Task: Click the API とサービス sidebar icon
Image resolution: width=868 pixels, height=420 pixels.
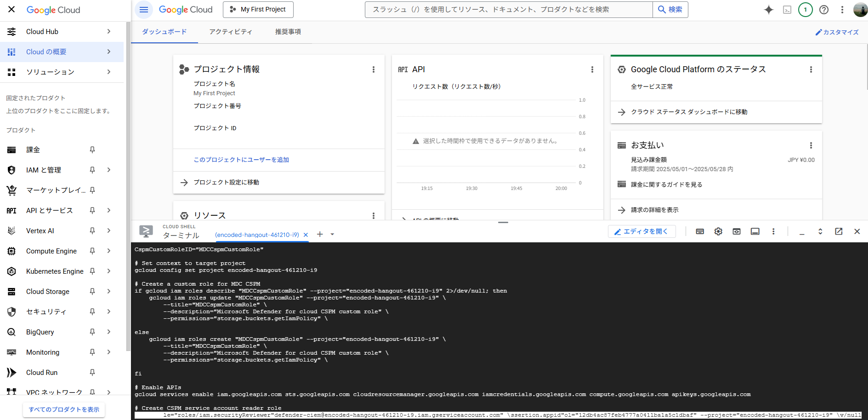Action: coord(11,211)
